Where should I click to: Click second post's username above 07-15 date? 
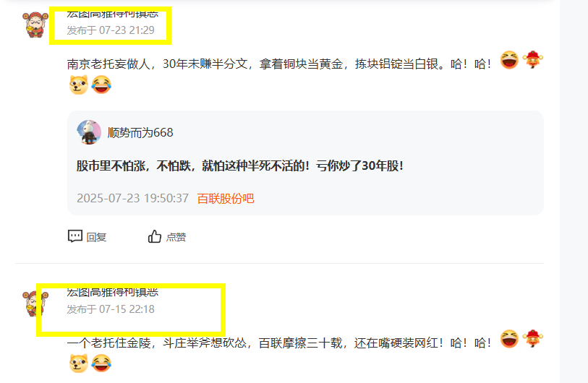tap(113, 292)
